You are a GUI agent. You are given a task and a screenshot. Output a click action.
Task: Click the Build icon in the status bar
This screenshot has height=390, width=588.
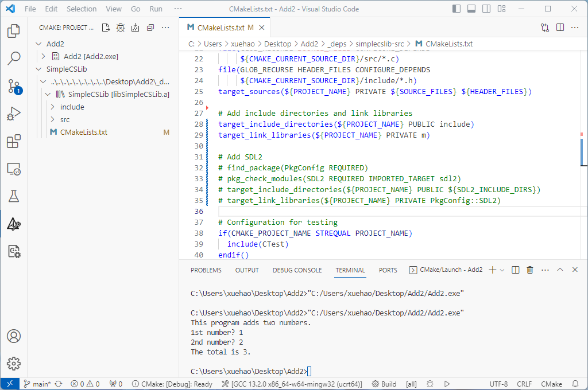tap(385, 384)
